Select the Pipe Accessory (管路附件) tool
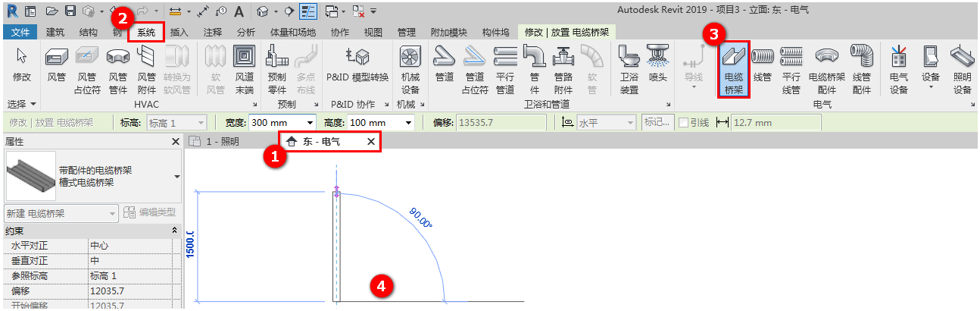Screen dimensions: 980x311 [x=563, y=69]
